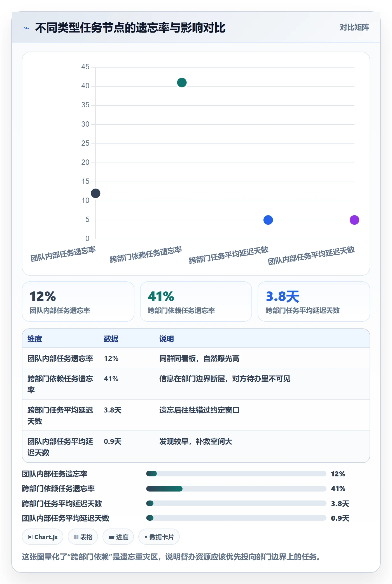Select the 表格 tag chip

tap(83, 537)
